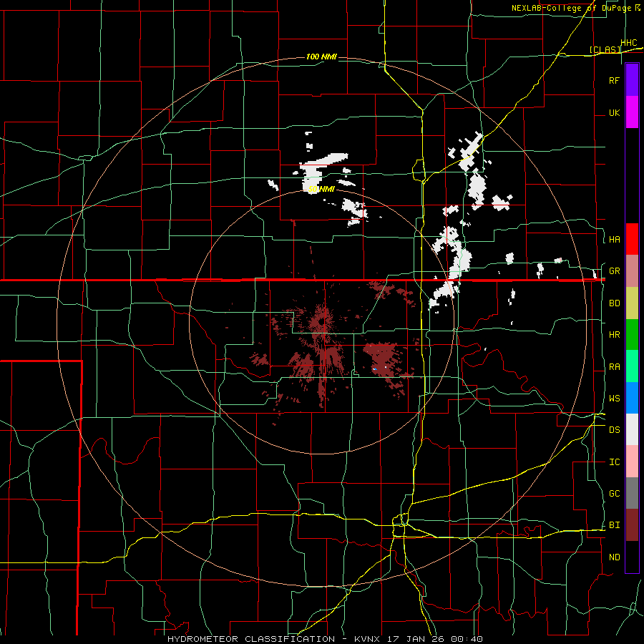Click the "HHC" product code text

coord(629,43)
